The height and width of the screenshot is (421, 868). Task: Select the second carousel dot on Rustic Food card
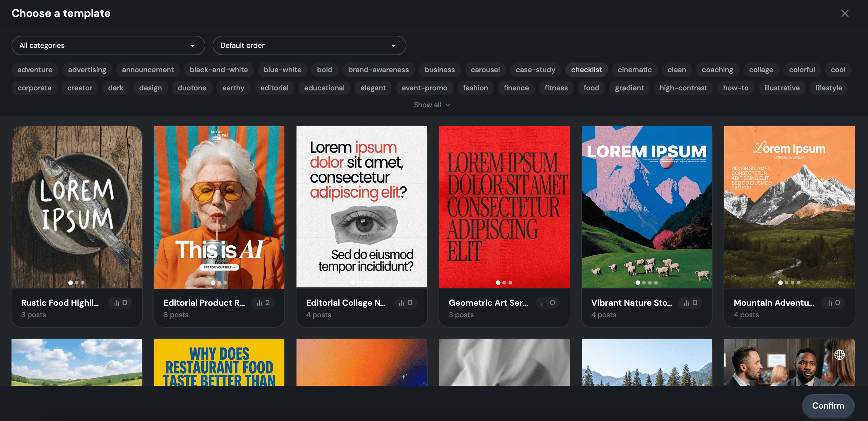[x=77, y=283]
